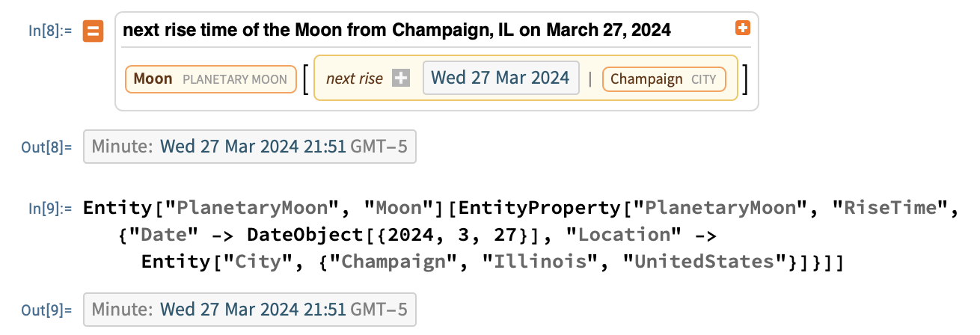
Task: Select the Champaign CITY entity pill
Action: [664, 79]
